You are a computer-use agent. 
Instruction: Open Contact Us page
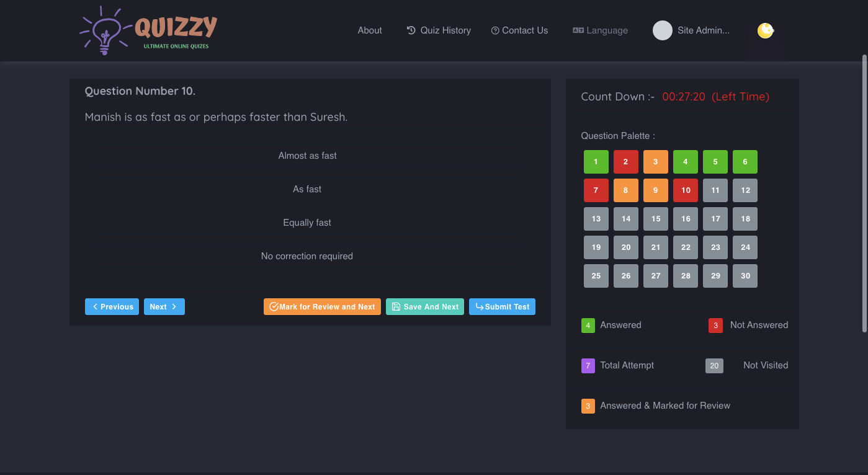pos(519,30)
